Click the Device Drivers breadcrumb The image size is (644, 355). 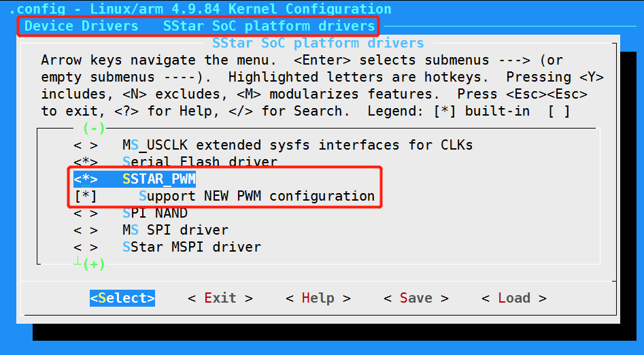click(x=81, y=27)
